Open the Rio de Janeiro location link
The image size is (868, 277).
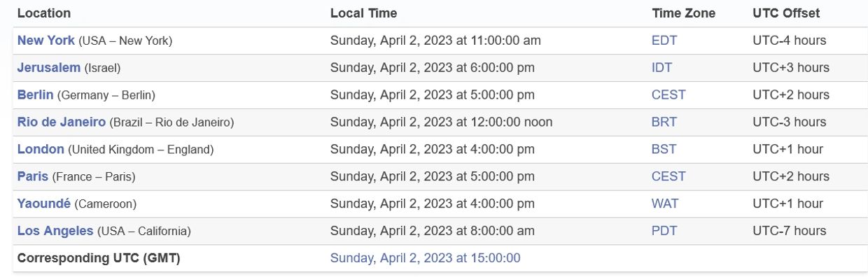click(x=62, y=122)
